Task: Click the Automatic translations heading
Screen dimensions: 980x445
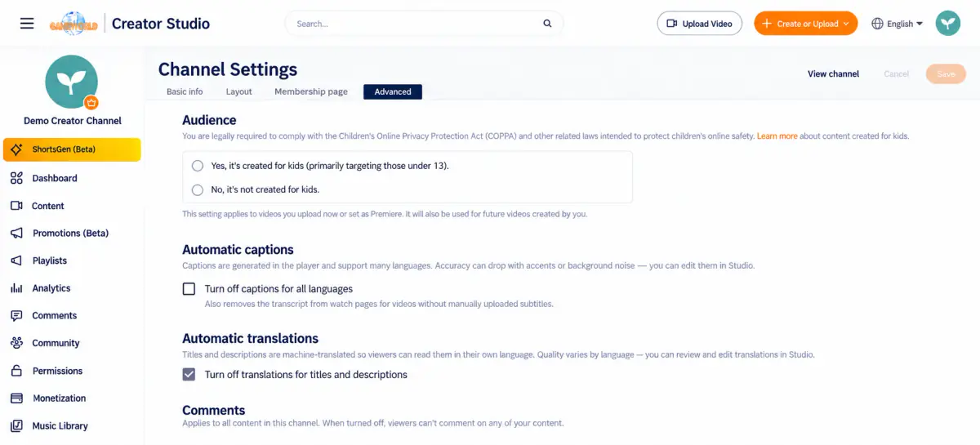Action: (250, 338)
